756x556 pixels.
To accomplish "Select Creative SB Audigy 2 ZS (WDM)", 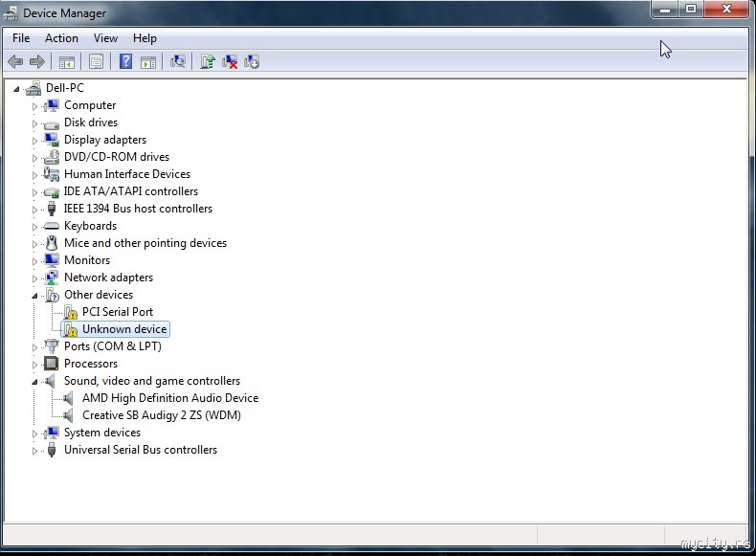I will tap(162, 415).
